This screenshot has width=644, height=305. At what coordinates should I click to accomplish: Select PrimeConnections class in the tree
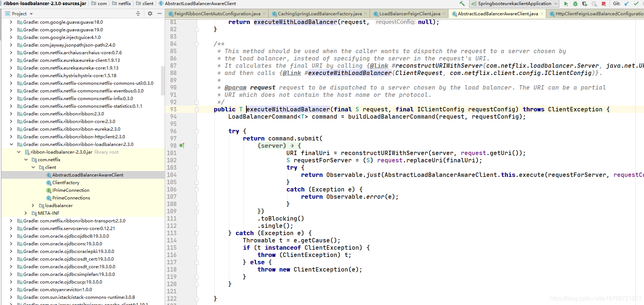pyautogui.click(x=71, y=198)
